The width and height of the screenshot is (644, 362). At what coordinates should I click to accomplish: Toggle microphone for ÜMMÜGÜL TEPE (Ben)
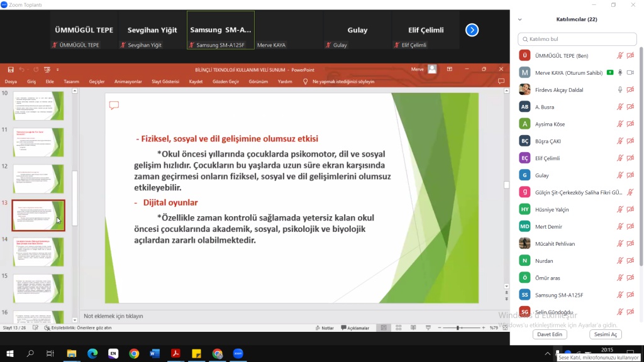(620, 55)
